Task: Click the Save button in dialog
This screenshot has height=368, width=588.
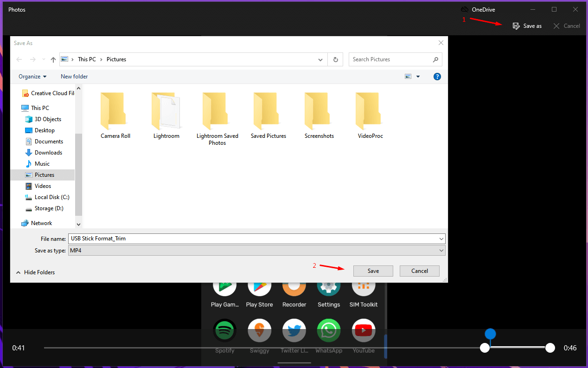Action: pyautogui.click(x=373, y=271)
